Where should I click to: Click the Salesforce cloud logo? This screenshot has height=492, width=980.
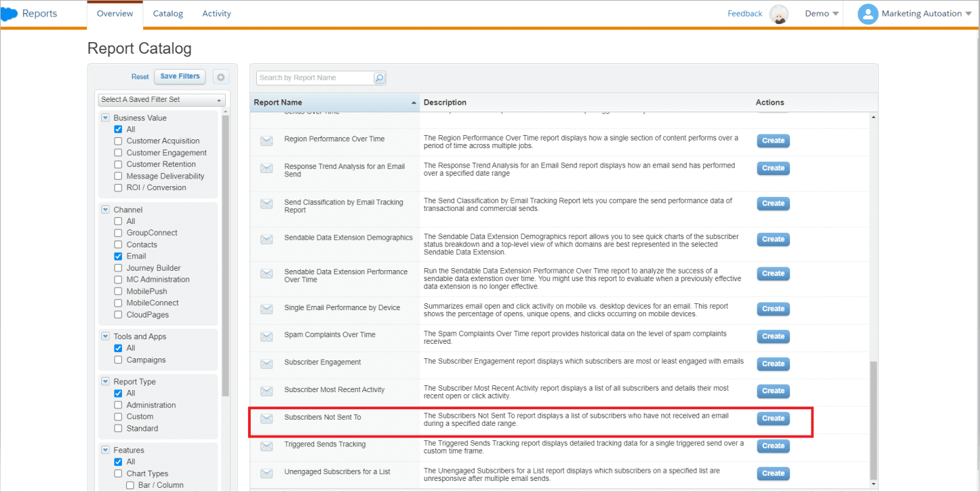[9, 14]
